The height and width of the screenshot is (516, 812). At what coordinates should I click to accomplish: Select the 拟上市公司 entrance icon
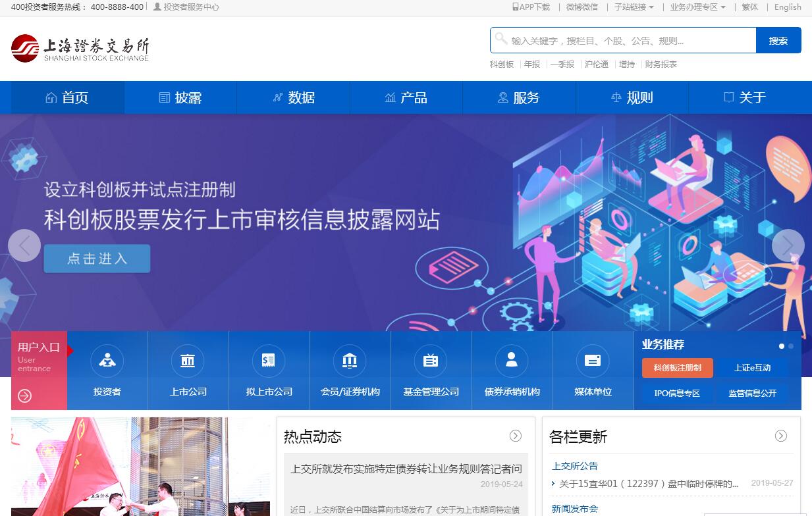tap(269, 361)
